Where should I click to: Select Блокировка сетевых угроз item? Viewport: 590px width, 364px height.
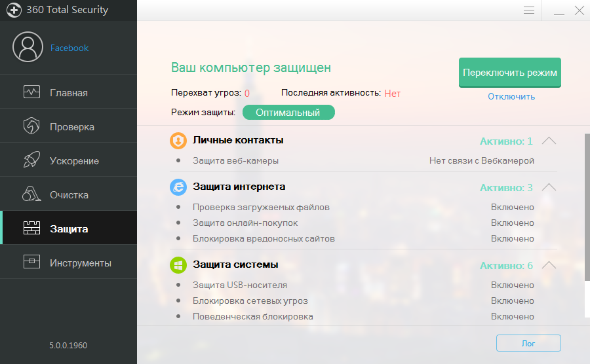(x=250, y=301)
